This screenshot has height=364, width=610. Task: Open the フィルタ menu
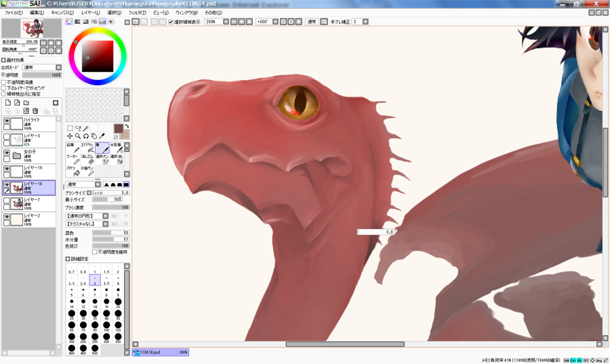click(137, 12)
